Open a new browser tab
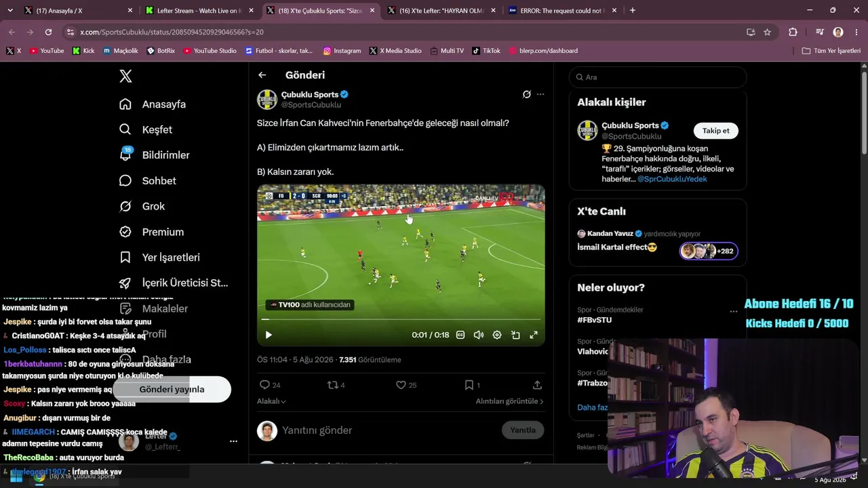This screenshot has width=868, height=488. point(633,10)
